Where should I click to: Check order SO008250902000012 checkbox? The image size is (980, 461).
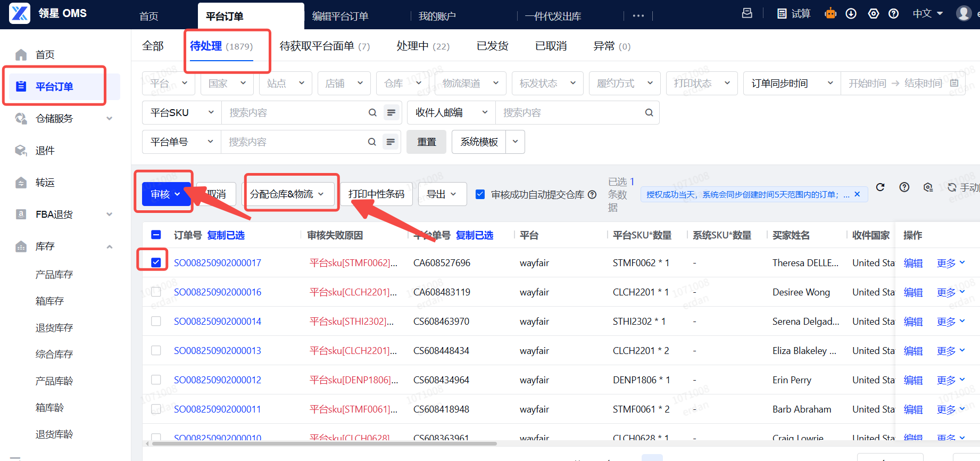tap(156, 380)
